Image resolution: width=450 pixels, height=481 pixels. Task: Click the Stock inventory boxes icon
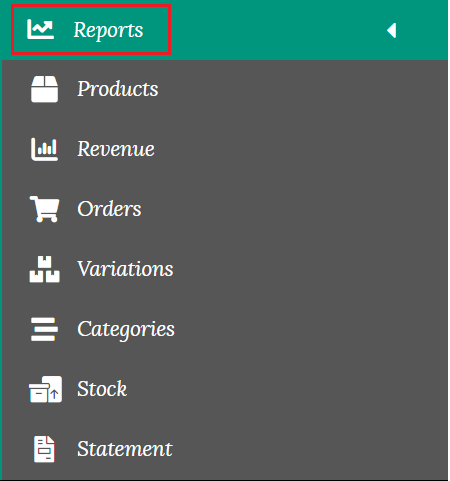[x=45, y=389]
